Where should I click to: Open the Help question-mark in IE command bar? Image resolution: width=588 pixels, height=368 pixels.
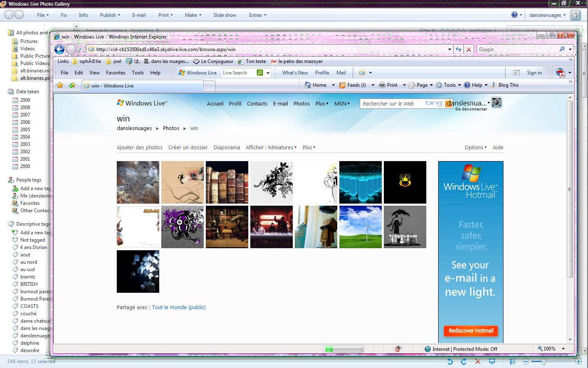coord(467,85)
